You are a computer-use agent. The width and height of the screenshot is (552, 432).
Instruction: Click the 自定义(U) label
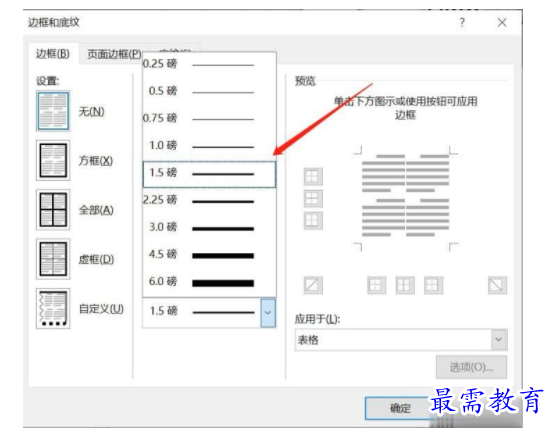[101, 309]
